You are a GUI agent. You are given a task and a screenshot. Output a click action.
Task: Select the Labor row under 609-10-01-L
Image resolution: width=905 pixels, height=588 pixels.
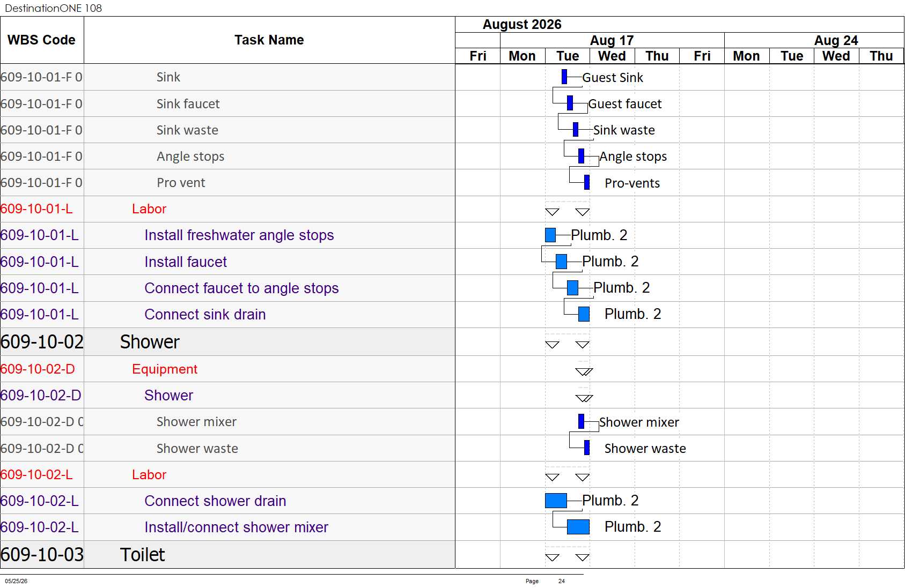point(227,209)
